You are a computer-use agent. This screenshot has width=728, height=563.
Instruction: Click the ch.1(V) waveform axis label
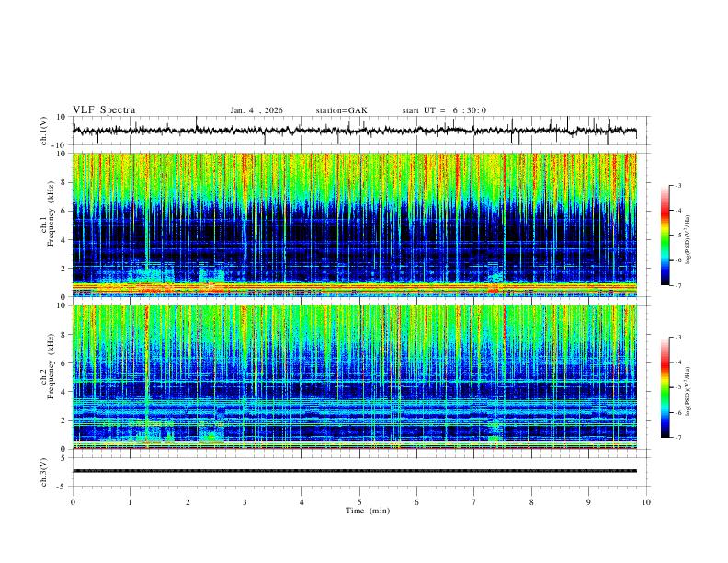tap(44, 131)
